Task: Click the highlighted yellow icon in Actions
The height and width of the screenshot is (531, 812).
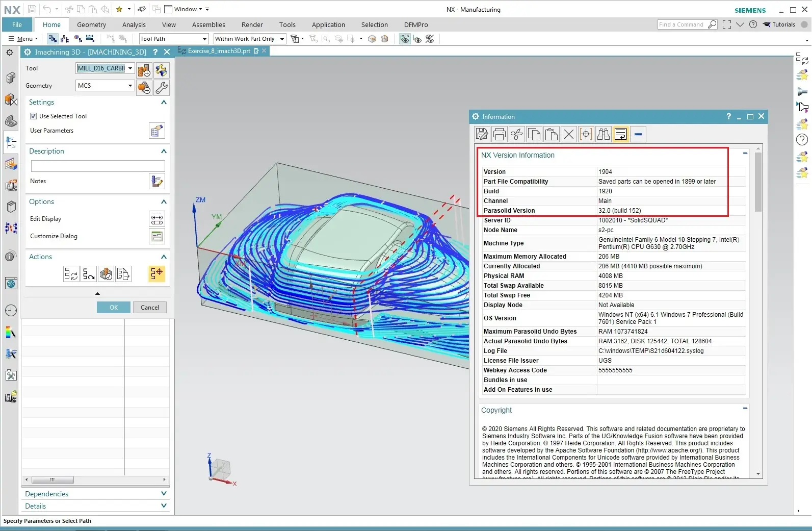Action: pyautogui.click(x=157, y=274)
